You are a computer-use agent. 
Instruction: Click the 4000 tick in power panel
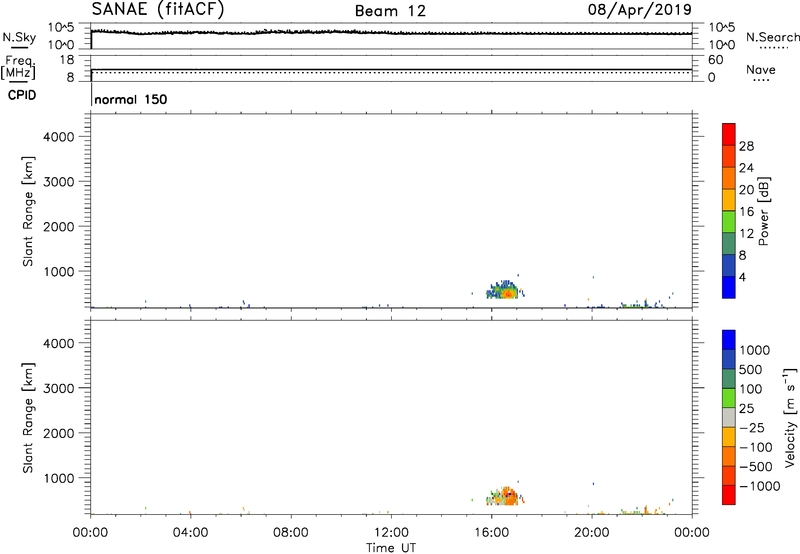pyautogui.click(x=58, y=137)
